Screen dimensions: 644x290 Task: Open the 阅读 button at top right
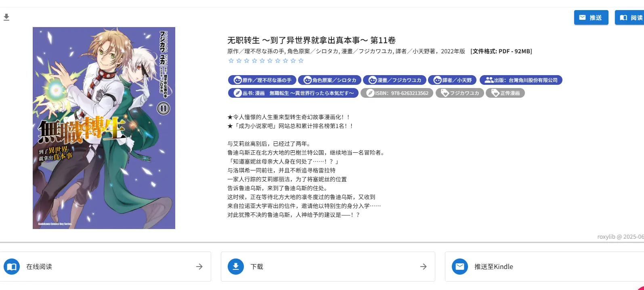[629, 17]
